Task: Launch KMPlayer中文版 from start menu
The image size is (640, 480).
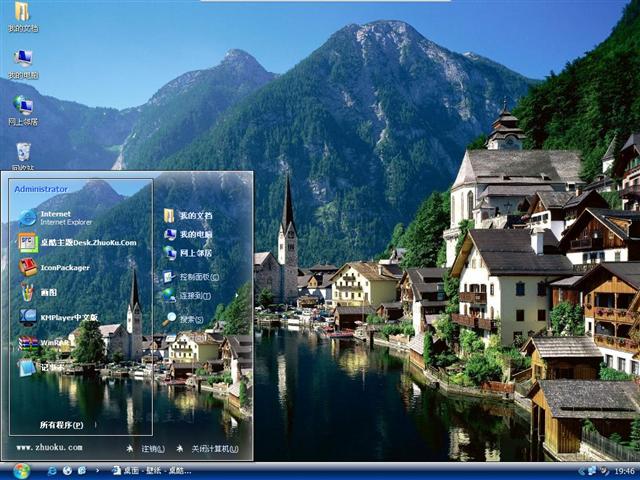Action: [x=58, y=317]
